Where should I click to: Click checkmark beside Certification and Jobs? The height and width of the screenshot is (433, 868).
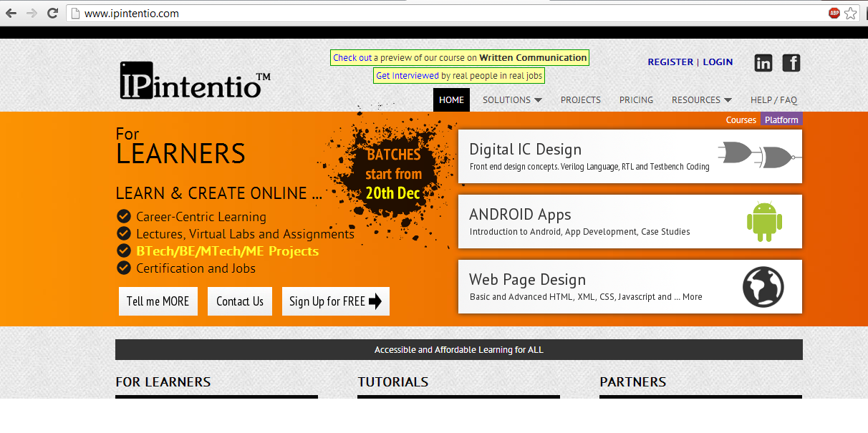coord(124,268)
